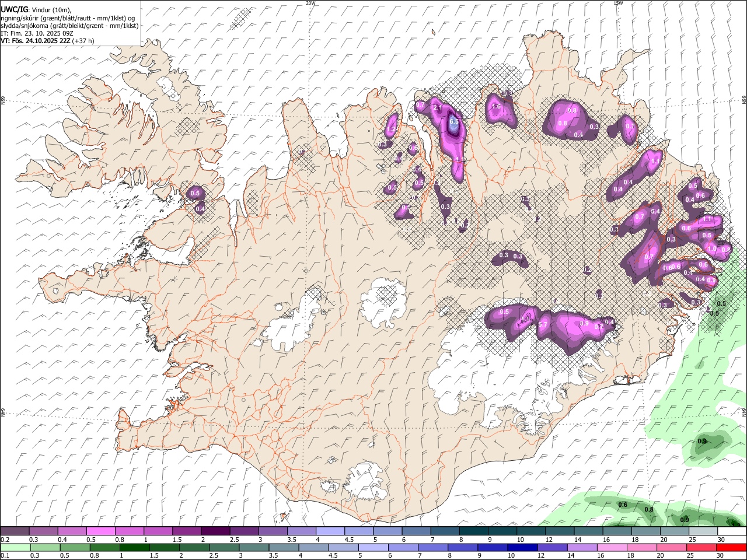Click the slydda/snjókoma legend description line
The width and height of the screenshot is (747, 560).
(x=69, y=26)
